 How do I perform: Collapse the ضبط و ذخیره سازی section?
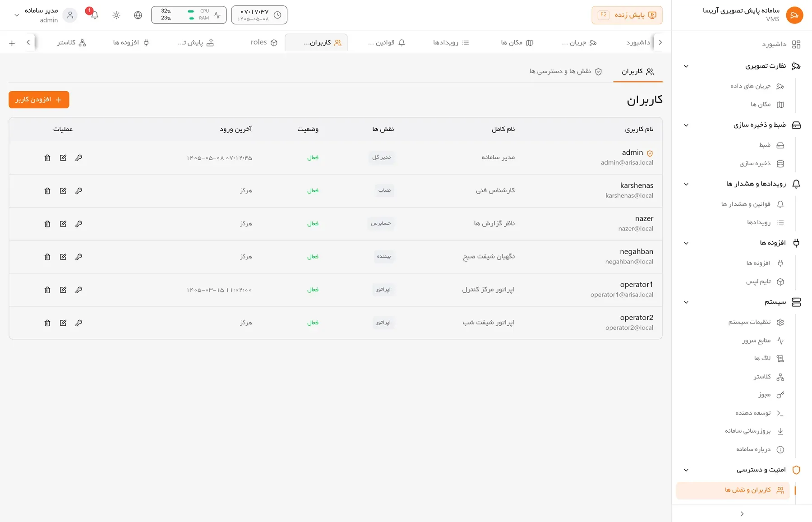coord(686,125)
